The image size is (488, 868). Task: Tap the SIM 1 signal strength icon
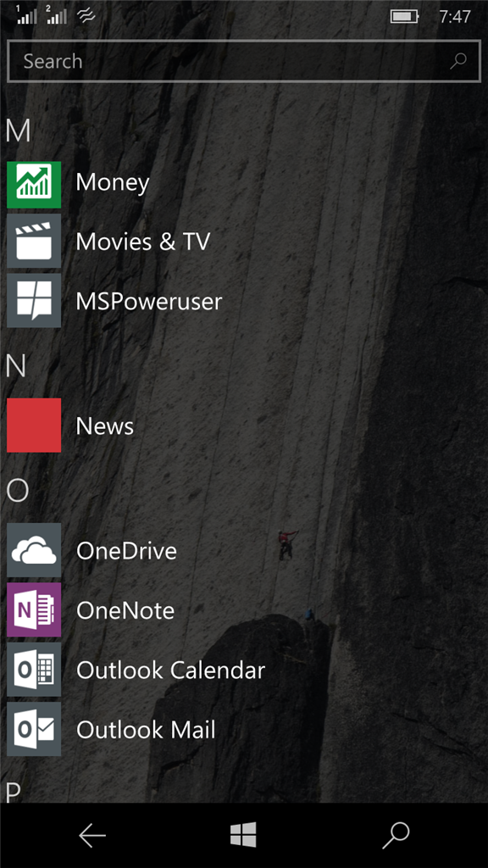point(26,15)
